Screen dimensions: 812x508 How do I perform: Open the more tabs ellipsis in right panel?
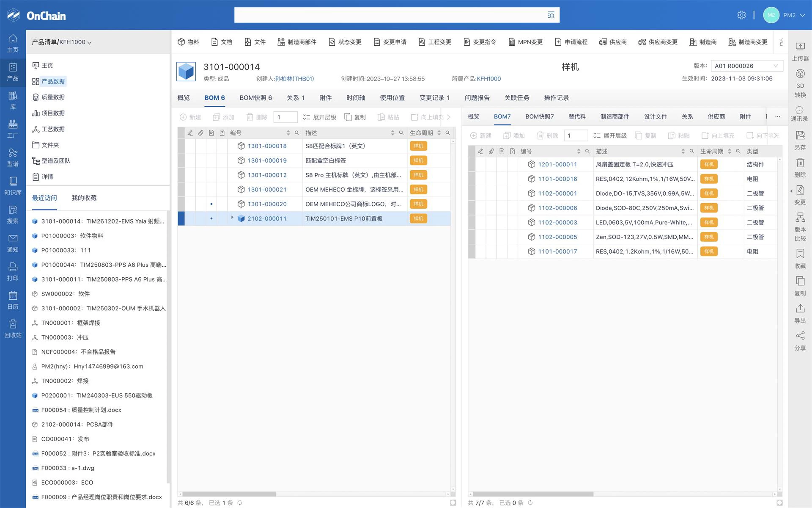click(777, 116)
